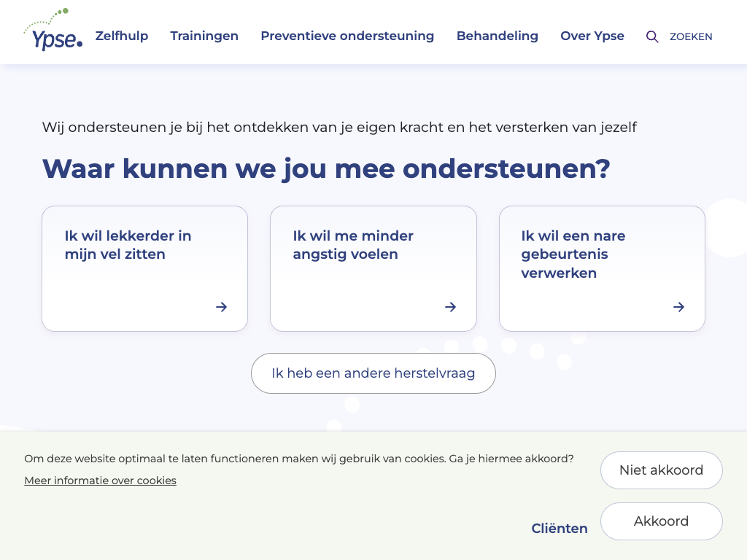Click the magnifying glass search icon

click(x=652, y=36)
